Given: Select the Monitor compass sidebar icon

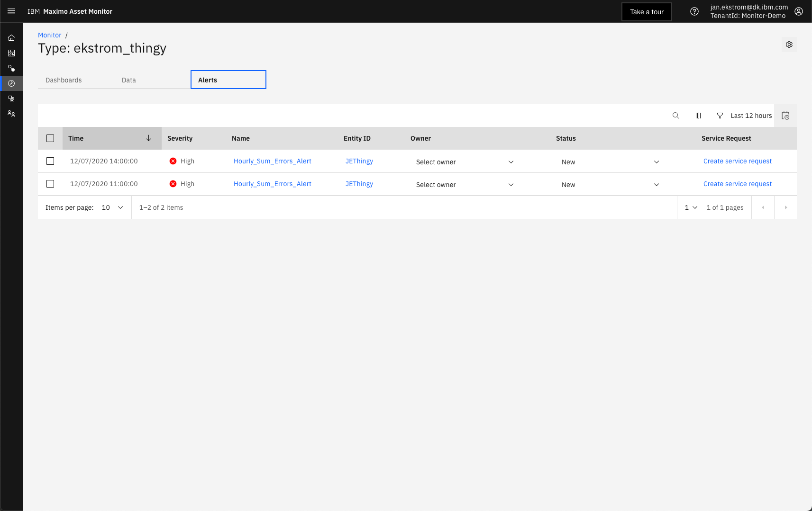Looking at the screenshot, I should click(x=11, y=83).
